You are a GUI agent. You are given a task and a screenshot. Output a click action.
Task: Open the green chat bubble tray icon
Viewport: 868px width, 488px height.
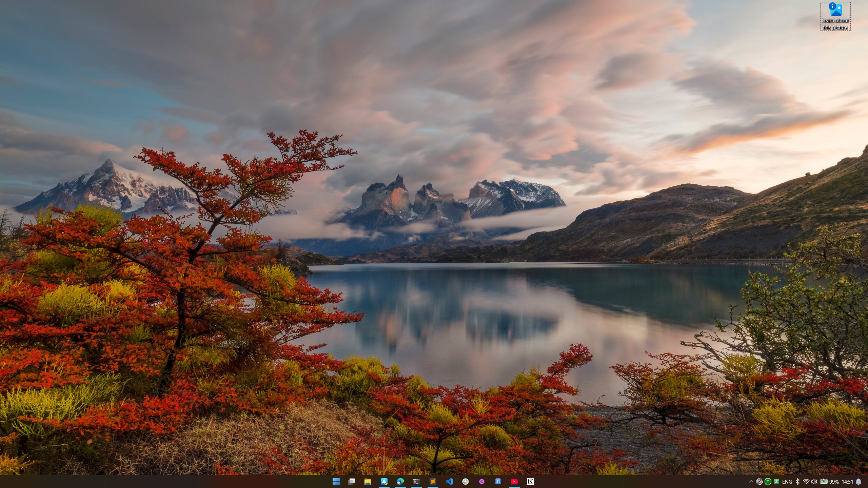tap(776, 482)
